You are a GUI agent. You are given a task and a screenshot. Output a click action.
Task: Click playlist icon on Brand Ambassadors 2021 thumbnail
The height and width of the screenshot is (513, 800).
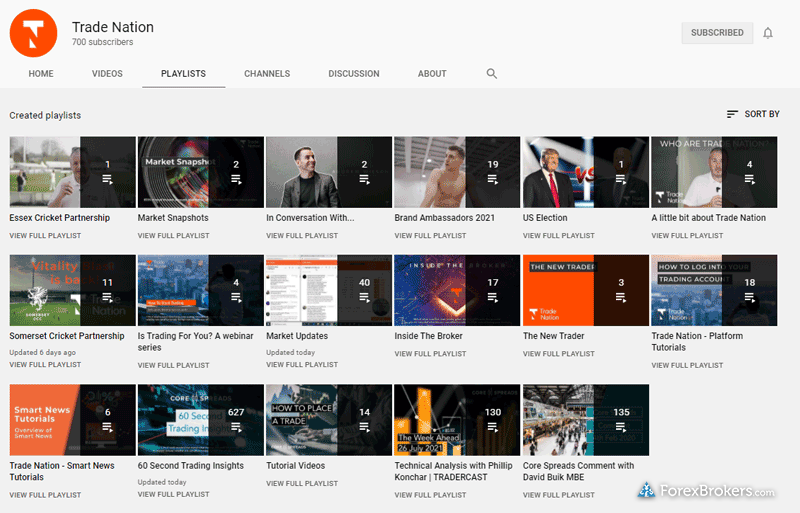pyautogui.click(x=492, y=179)
